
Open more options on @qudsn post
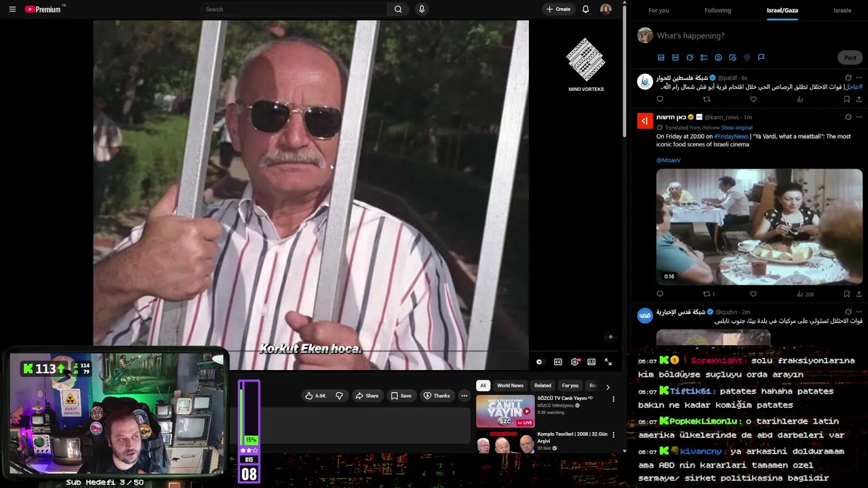(x=859, y=312)
